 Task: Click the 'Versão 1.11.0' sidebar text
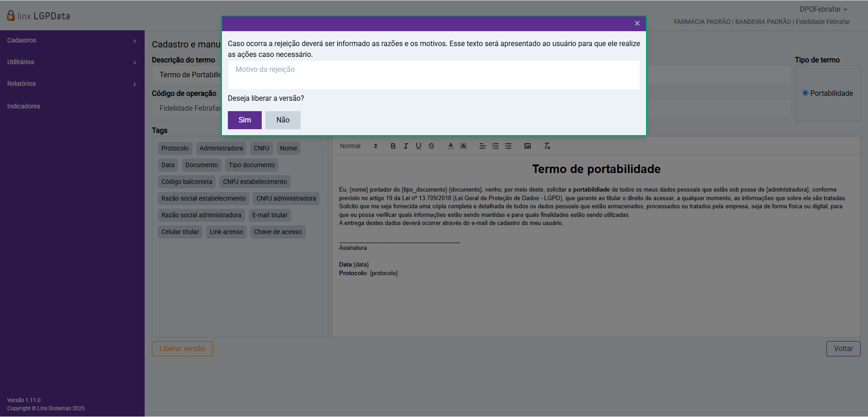[24, 400]
